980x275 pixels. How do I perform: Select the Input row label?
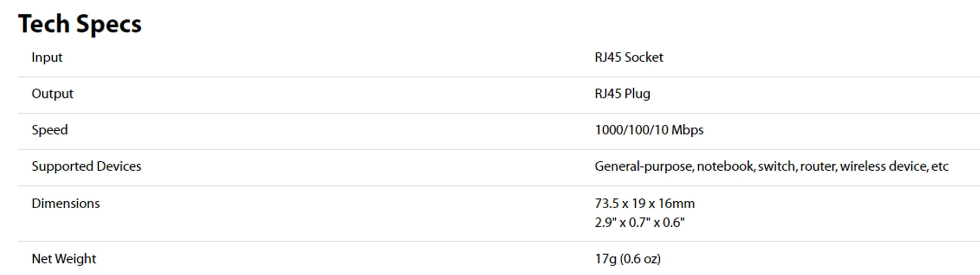coord(47,57)
